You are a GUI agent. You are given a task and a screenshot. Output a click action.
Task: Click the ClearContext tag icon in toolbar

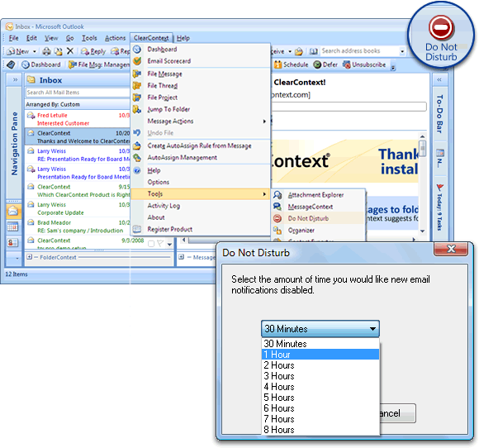pos(11,64)
